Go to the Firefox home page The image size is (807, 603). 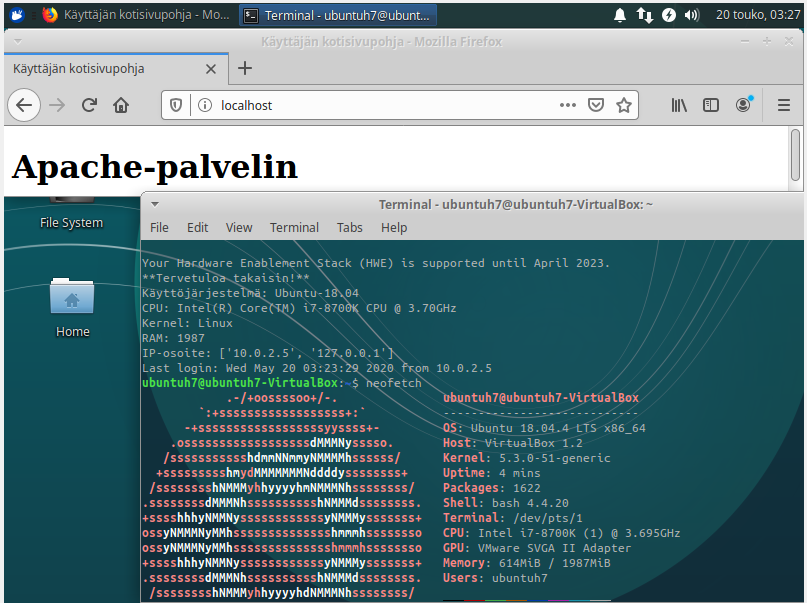121,105
